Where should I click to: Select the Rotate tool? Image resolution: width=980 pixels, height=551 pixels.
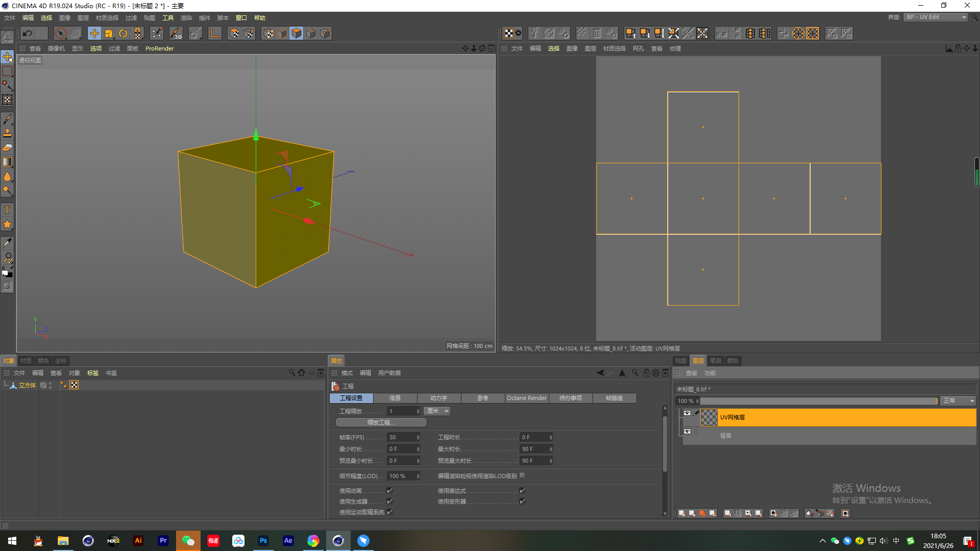123,34
